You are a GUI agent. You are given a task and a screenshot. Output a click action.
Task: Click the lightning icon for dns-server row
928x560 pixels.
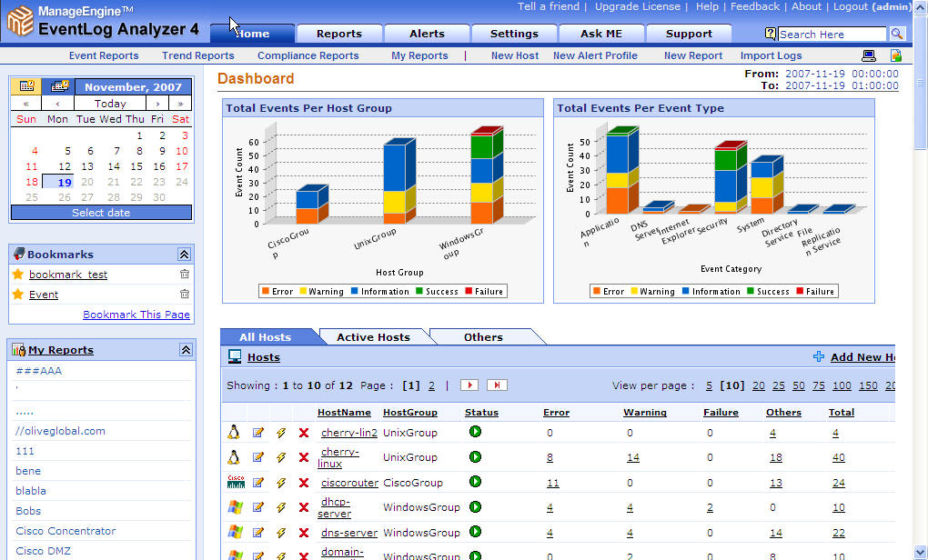(x=281, y=533)
